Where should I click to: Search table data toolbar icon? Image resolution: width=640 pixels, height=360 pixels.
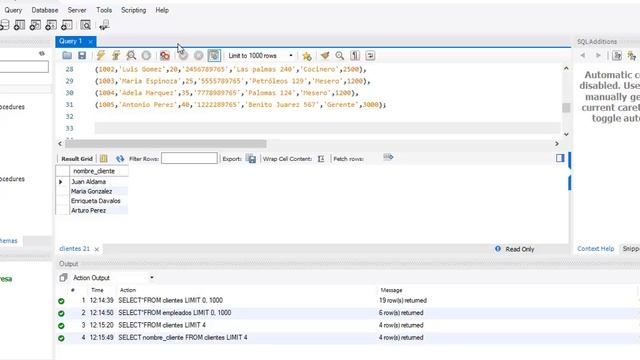coord(85,25)
